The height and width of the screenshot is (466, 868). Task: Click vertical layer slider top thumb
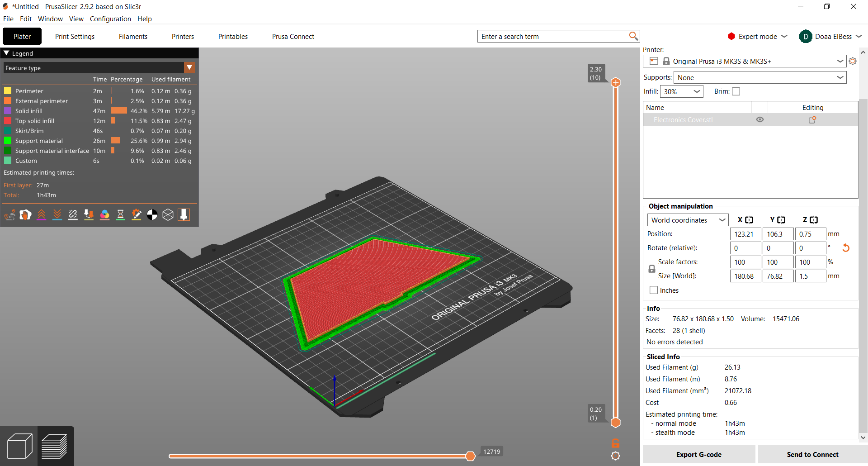coord(616,82)
